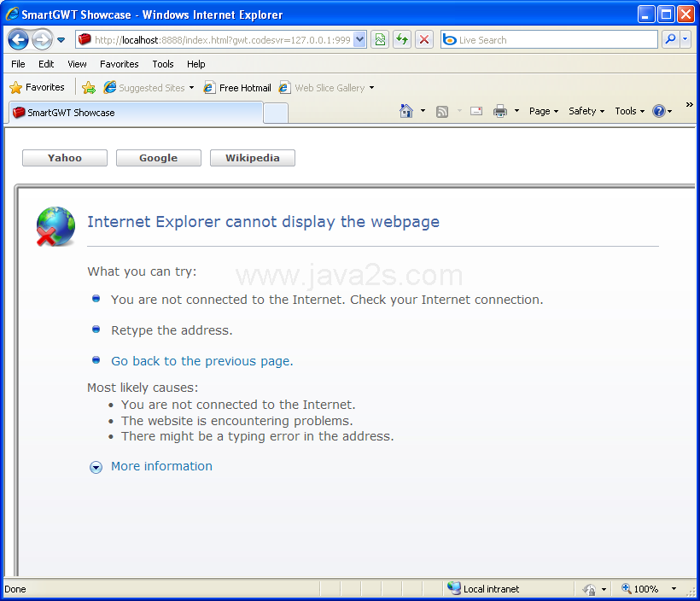Open the Suggested Sites link
This screenshot has height=601, width=700.
(x=149, y=88)
